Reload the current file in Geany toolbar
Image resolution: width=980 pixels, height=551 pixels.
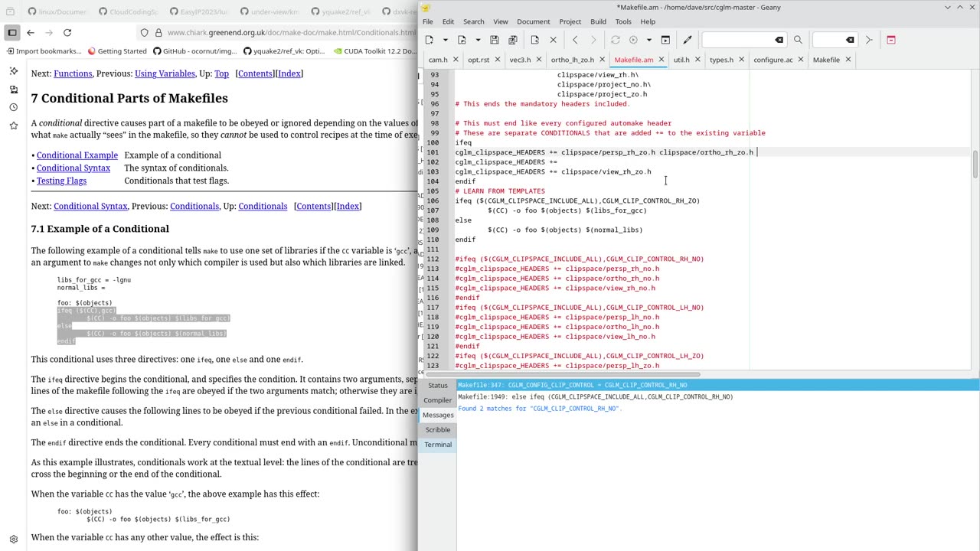click(534, 40)
